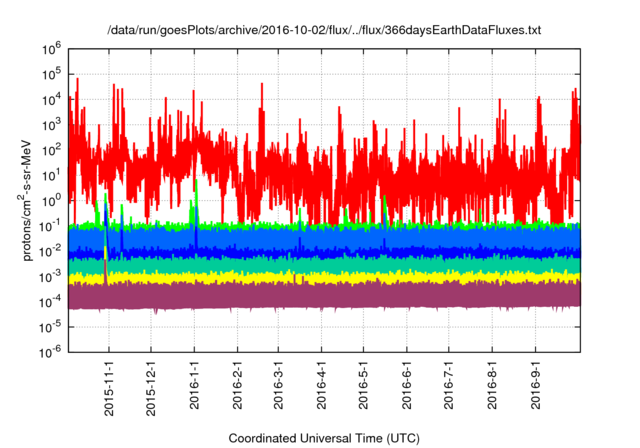Click the 2016-2-1 date tick label
This screenshot has width=640, height=448.
237,385
